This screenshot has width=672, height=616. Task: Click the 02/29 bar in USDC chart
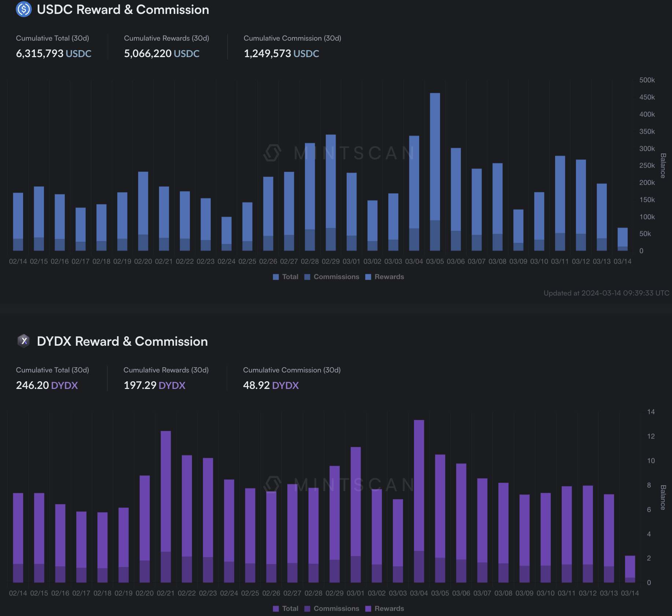[331, 193]
